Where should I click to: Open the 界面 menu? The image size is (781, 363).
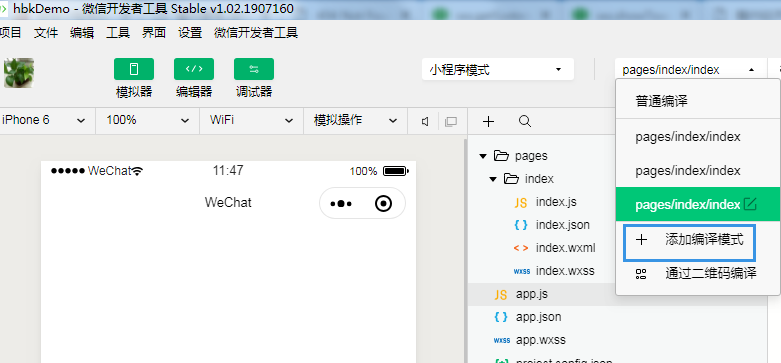click(x=154, y=33)
